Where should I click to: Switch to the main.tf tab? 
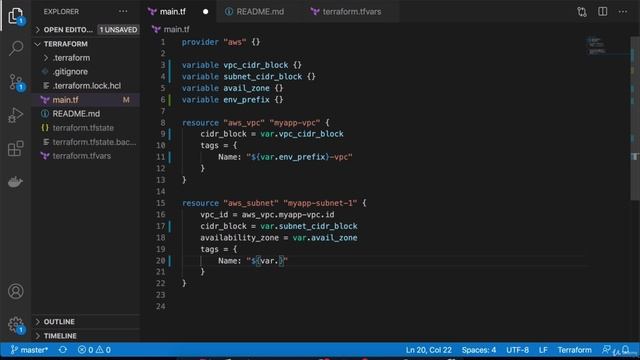tap(172, 11)
